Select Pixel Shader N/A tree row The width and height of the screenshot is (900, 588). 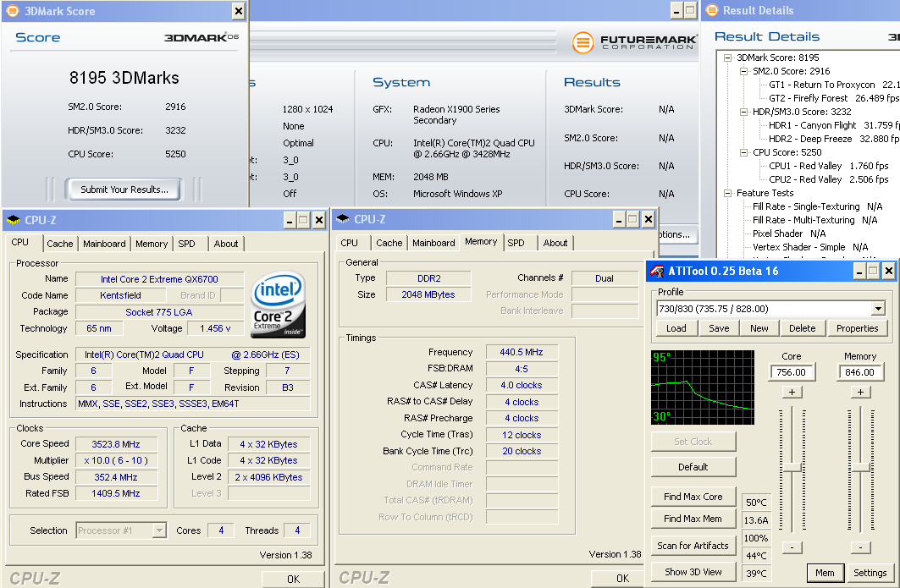789,234
